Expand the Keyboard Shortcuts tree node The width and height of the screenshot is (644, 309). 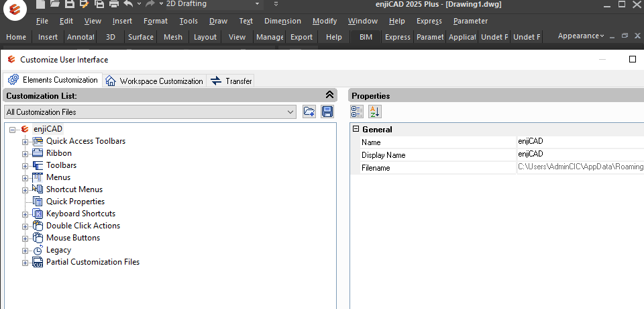25,214
